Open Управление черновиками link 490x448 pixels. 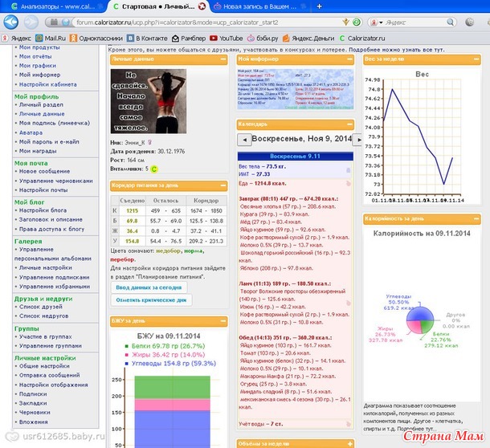[56, 181]
